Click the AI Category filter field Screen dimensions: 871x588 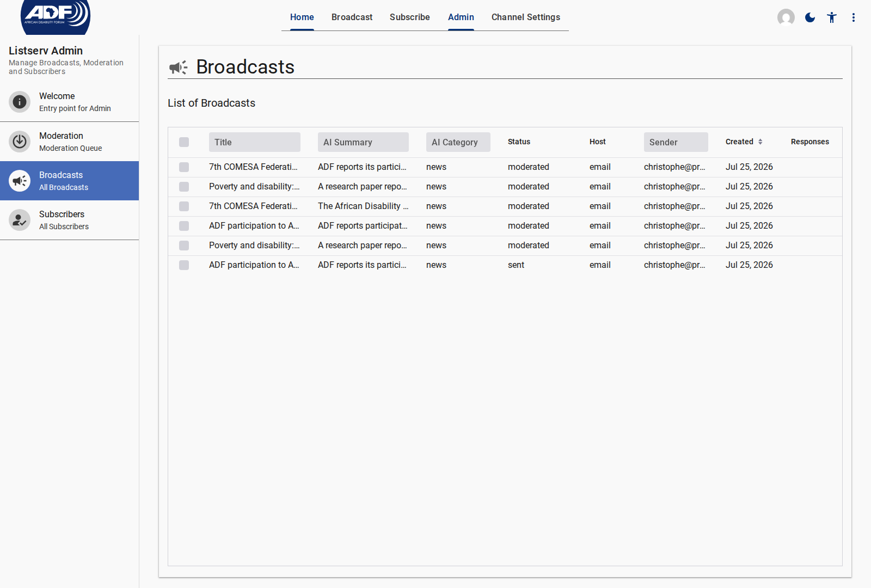[458, 142]
